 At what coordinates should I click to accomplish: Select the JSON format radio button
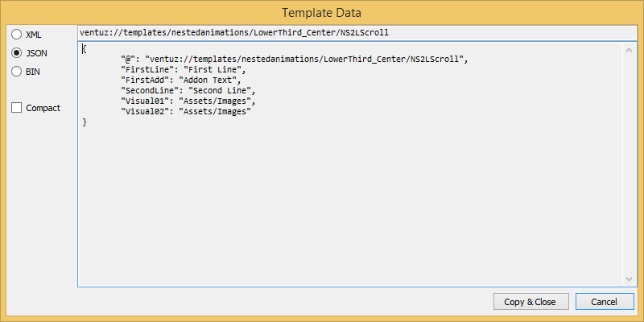tap(17, 52)
